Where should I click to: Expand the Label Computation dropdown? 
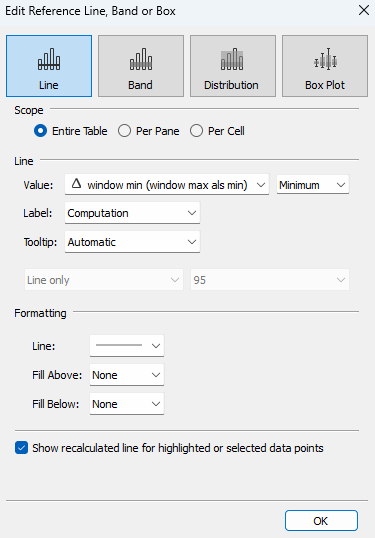pyautogui.click(x=132, y=213)
